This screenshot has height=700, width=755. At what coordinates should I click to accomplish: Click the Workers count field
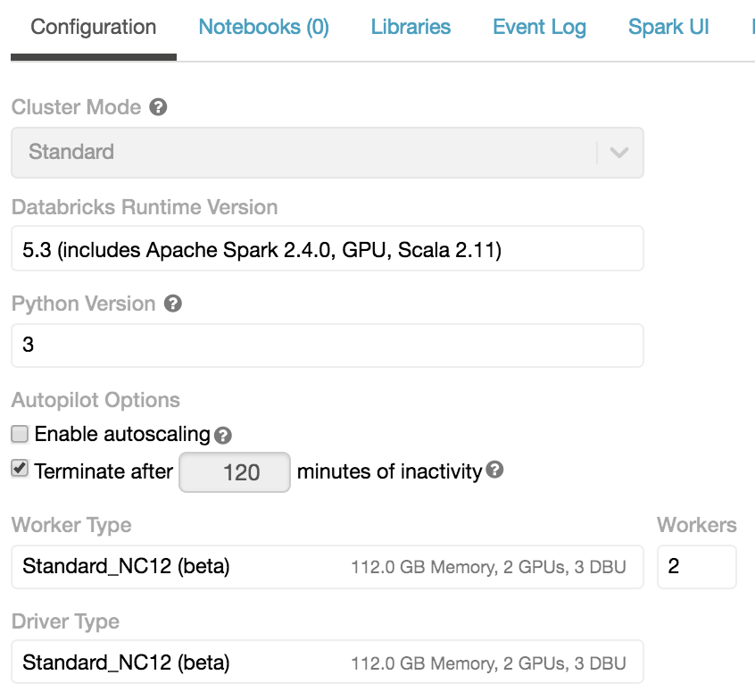(697, 567)
